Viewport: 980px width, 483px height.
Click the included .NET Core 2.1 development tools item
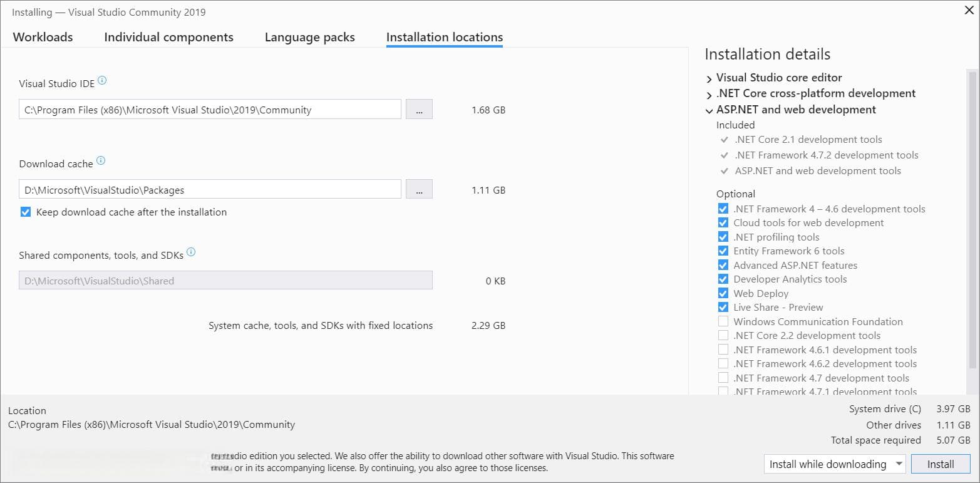point(808,140)
